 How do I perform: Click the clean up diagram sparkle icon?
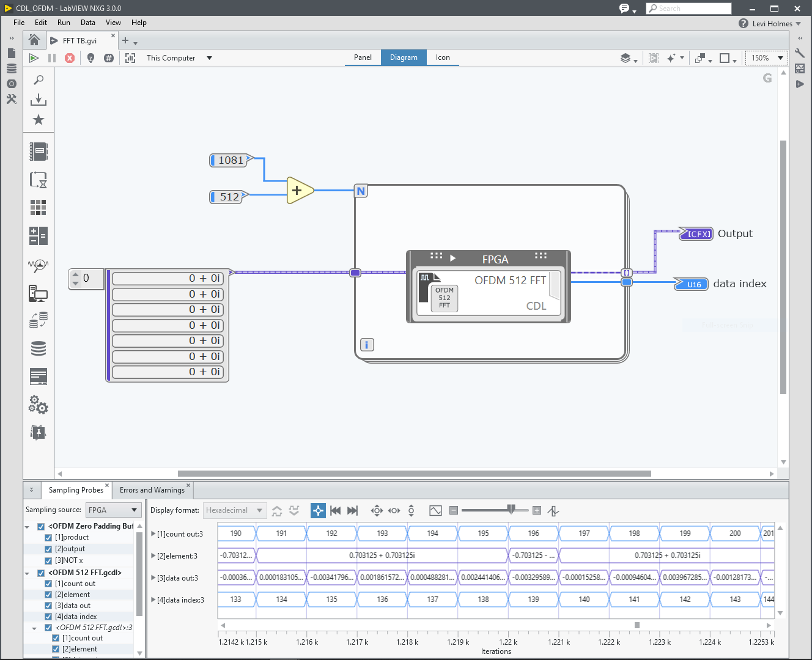(x=671, y=58)
